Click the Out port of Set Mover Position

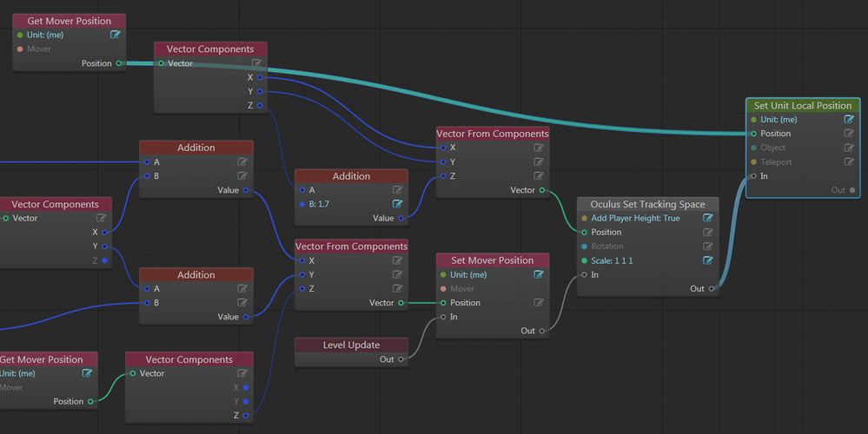coord(542,332)
